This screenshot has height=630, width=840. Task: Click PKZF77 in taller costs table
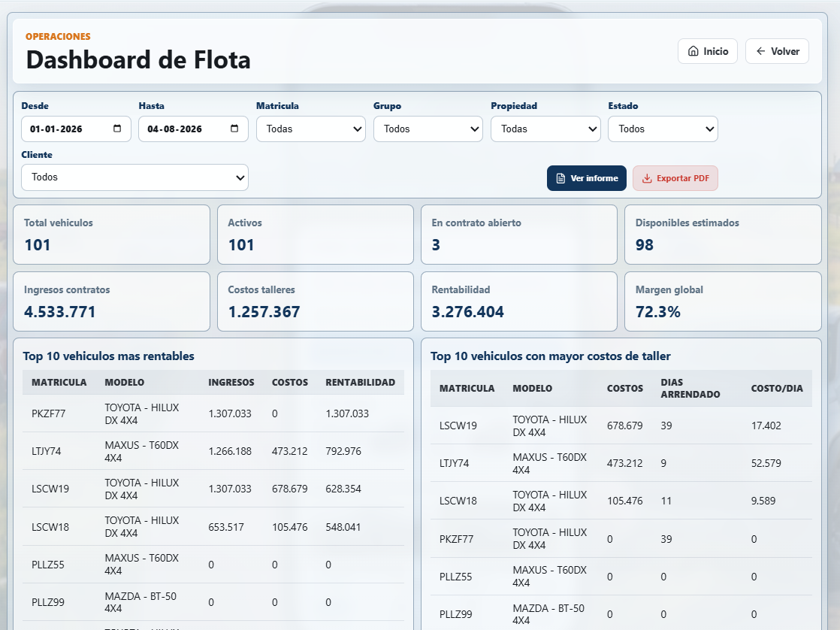tap(456, 539)
